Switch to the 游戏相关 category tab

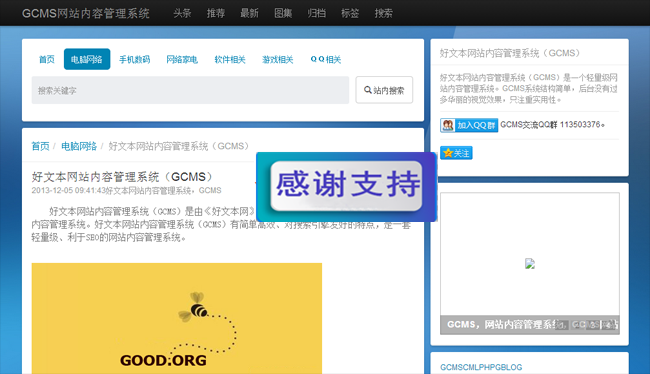[278, 59]
